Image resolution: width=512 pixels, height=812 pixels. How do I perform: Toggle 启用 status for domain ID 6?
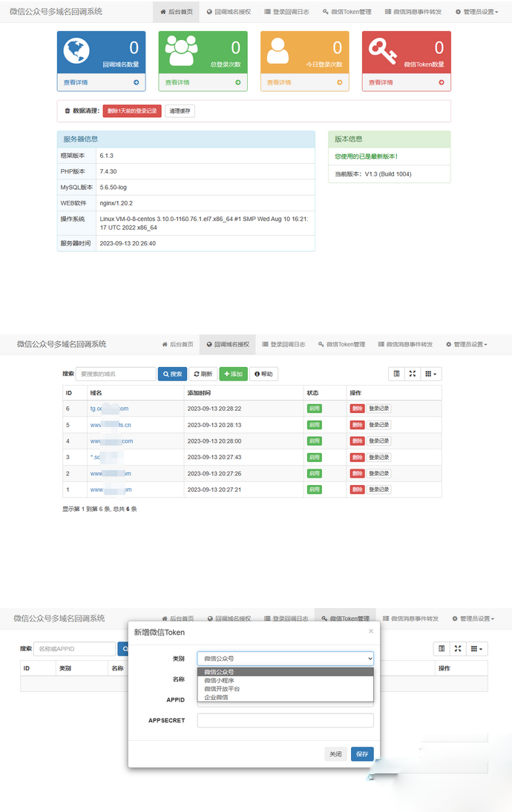314,409
